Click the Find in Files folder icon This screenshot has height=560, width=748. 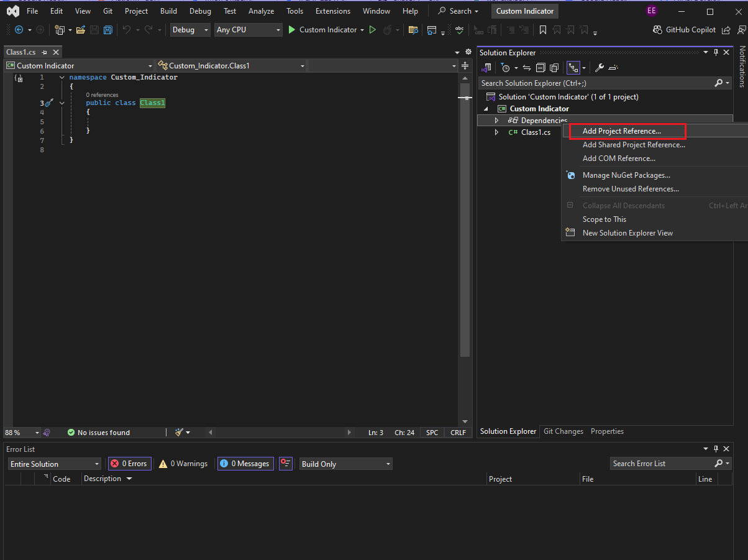[413, 30]
